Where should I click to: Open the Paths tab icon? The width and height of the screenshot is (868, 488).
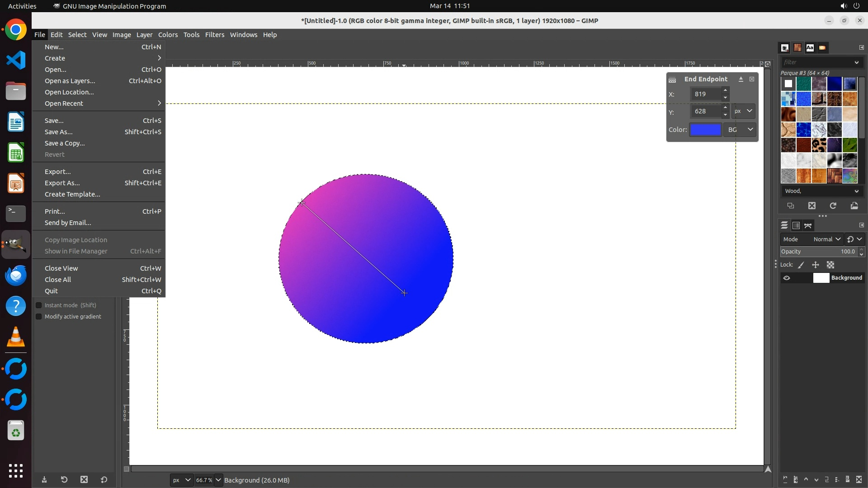[808, 225]
